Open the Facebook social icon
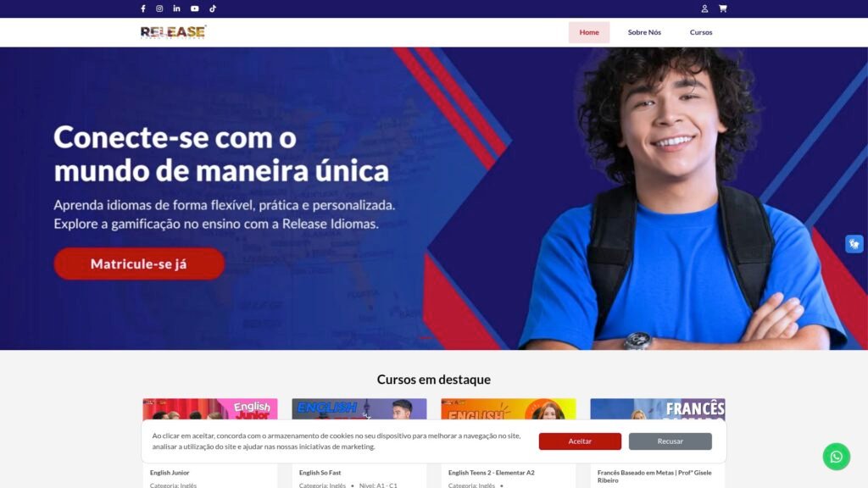868x488 pixels. [142, 8]
